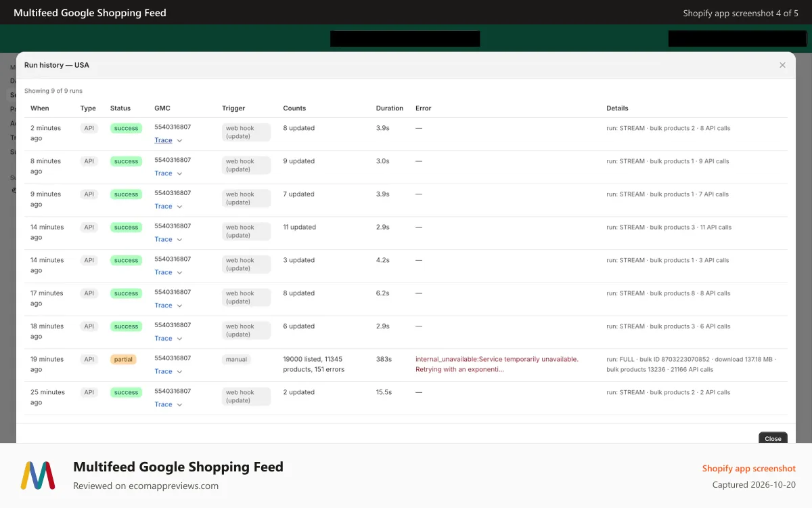Click the API badge in 8 minutes ago row
Screen dimensions: 812x508
(x=89, y=161)
